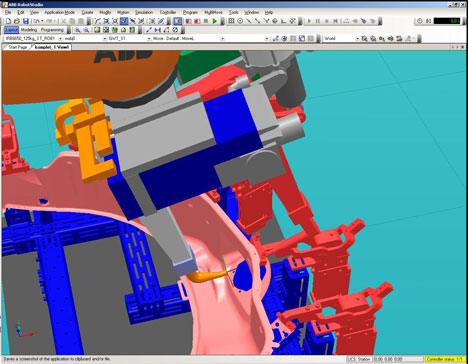Image resolution: width=468 pixels, height=364 pixels.
Task: Open the Application Mode menu
Action: pyautogui.click(x=59, y=12)
